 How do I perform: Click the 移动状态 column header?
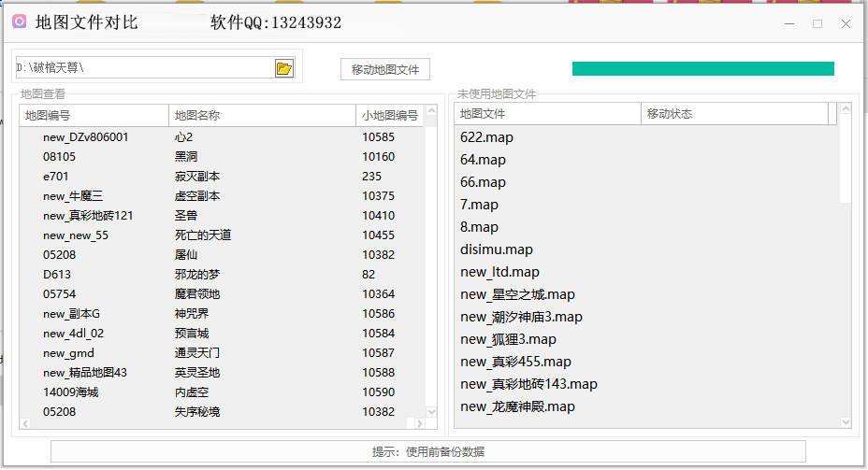point(734,114)
